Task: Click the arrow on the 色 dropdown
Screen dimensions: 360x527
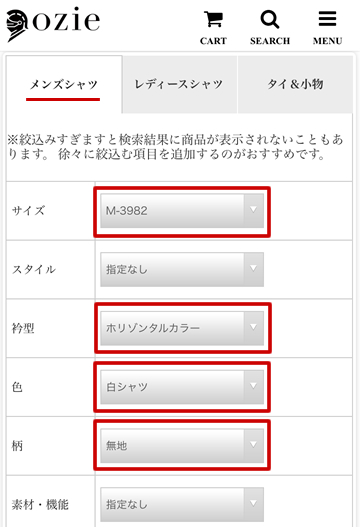Action: (x=253, y=387)
